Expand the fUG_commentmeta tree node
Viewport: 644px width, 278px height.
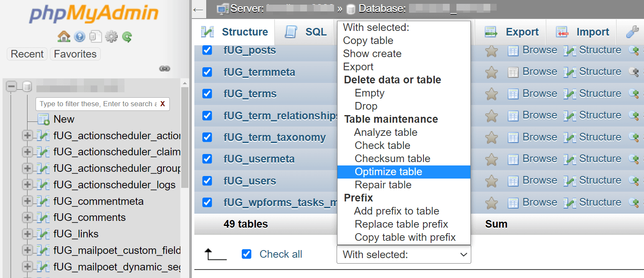(27, 201)
